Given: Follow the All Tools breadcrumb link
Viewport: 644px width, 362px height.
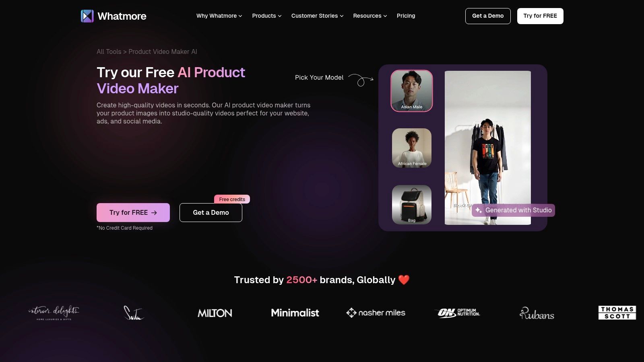Looking at the screenshot, I should point(109,51).
